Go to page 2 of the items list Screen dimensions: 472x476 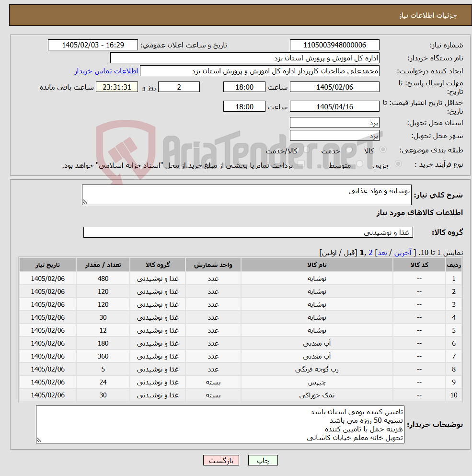click(x=370, y=253)
